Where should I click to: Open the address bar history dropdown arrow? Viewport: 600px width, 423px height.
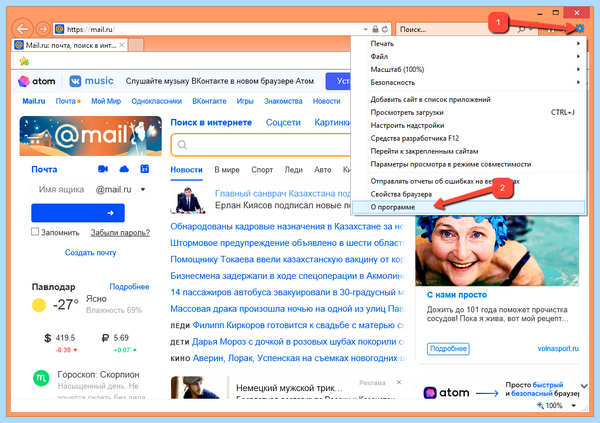coord(366,29)
